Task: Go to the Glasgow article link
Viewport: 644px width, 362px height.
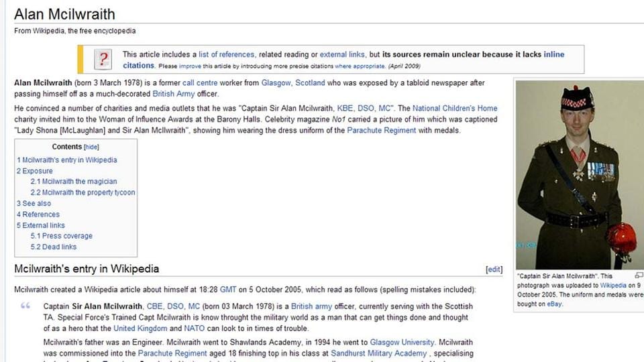Action: (x=276, y=83)
